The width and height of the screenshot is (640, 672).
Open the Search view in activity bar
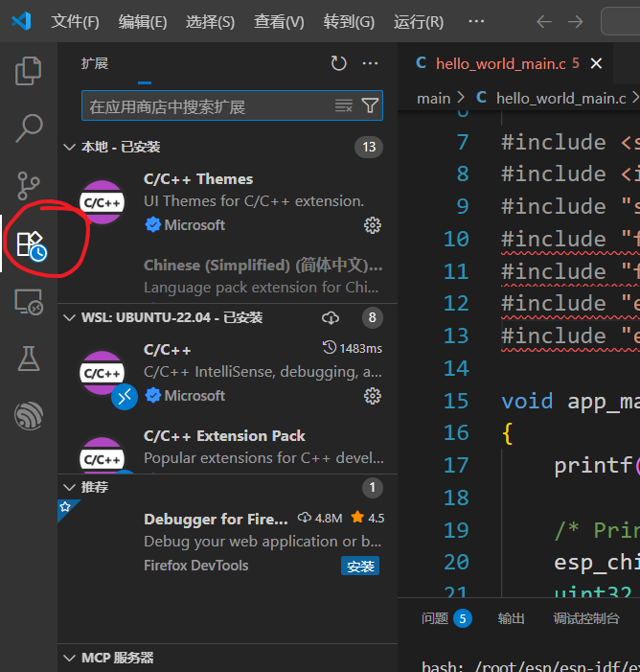(x=29, y=127)
